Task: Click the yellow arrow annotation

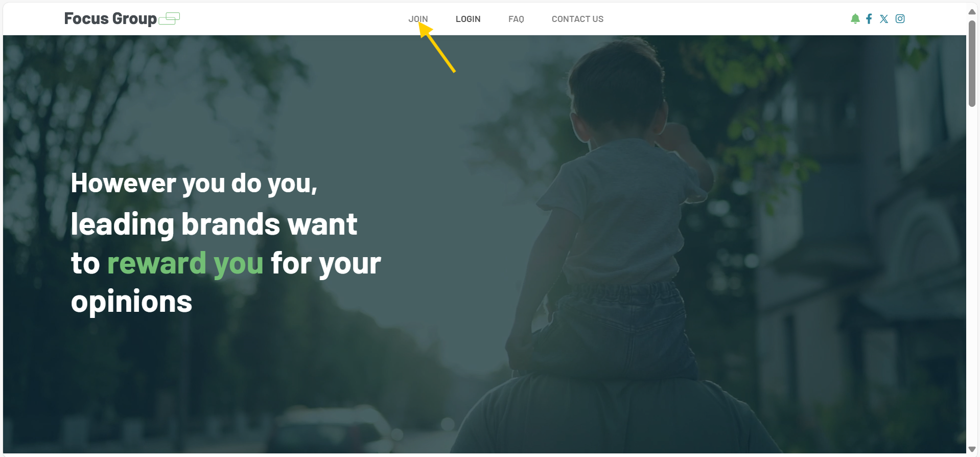Action: point(437,48)
